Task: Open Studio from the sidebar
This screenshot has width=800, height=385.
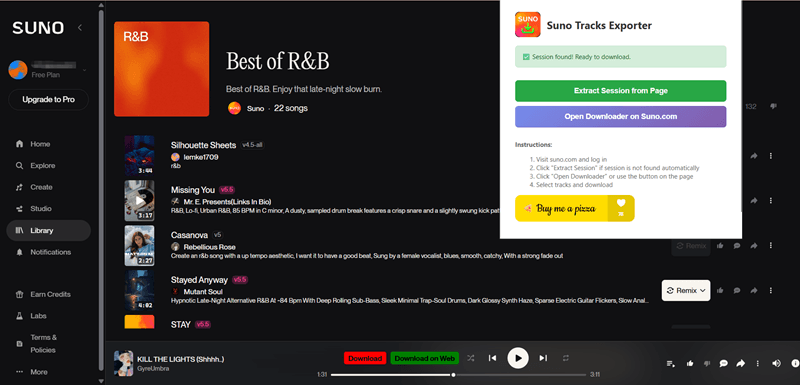Action: pyautogui.click(x=41, y=209)
